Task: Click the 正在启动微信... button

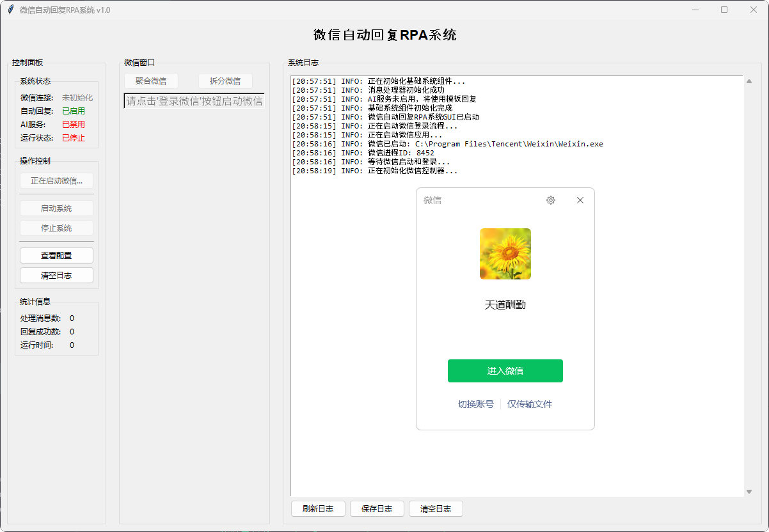Action: (x=56, y=181)
